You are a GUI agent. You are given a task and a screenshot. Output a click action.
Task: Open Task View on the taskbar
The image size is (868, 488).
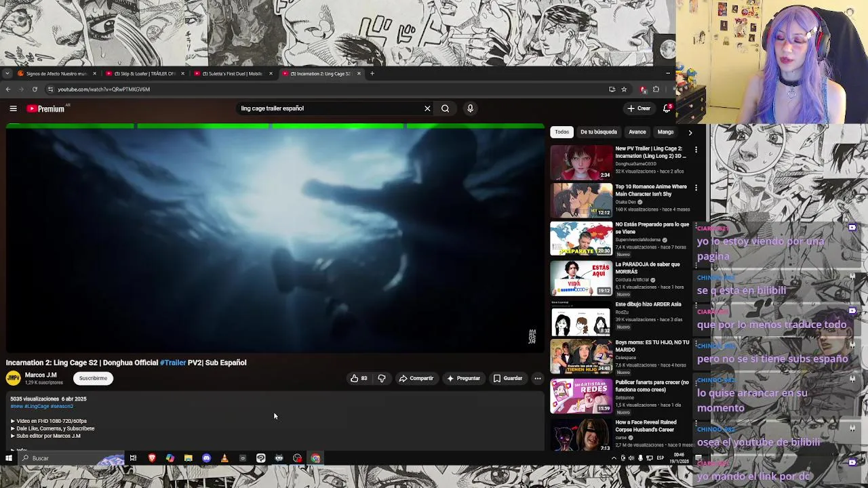(x=133, y=458)
